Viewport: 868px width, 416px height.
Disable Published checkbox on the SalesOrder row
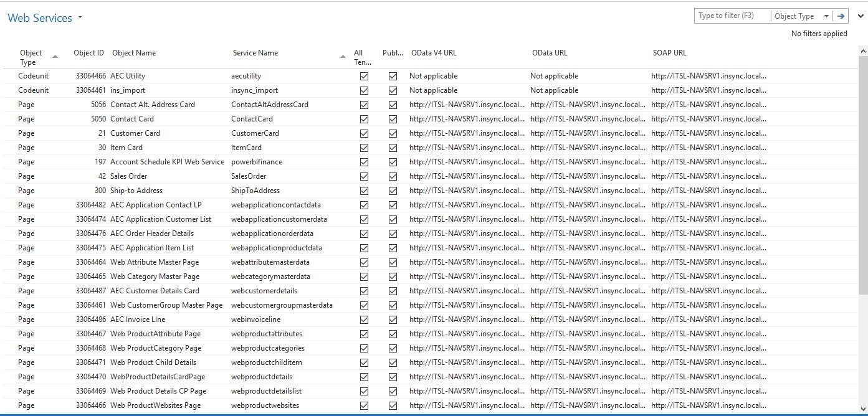click(393, 176)
